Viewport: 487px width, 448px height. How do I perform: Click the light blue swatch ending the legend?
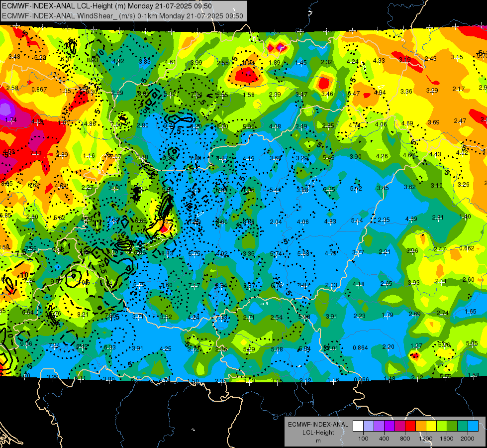click(x=473, y=426)
